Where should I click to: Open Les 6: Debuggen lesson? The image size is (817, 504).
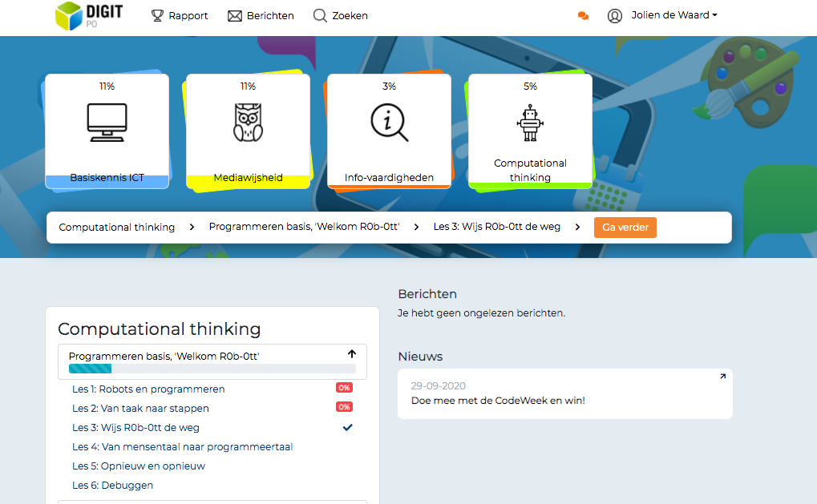tap(112, 486)
